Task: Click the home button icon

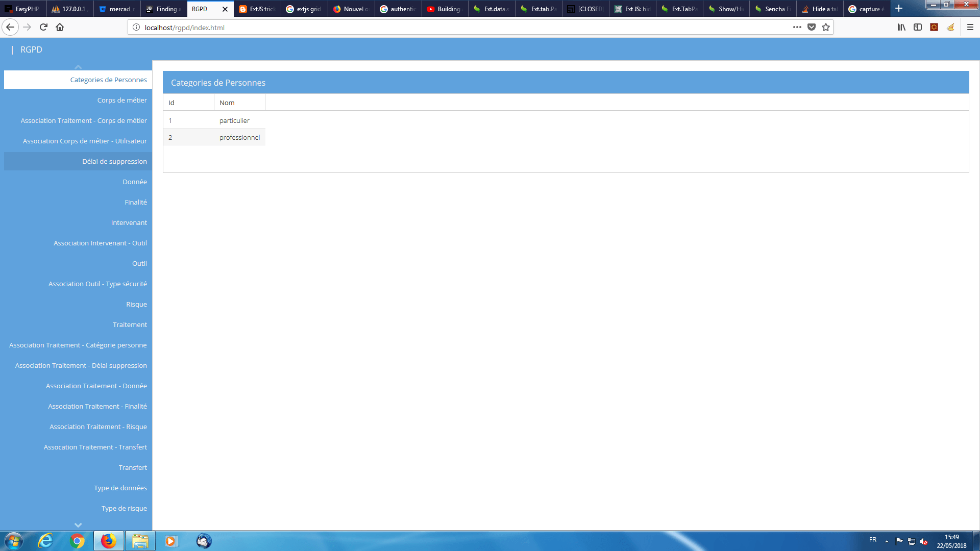Action: pyautogui.click(x=60, y=27)
